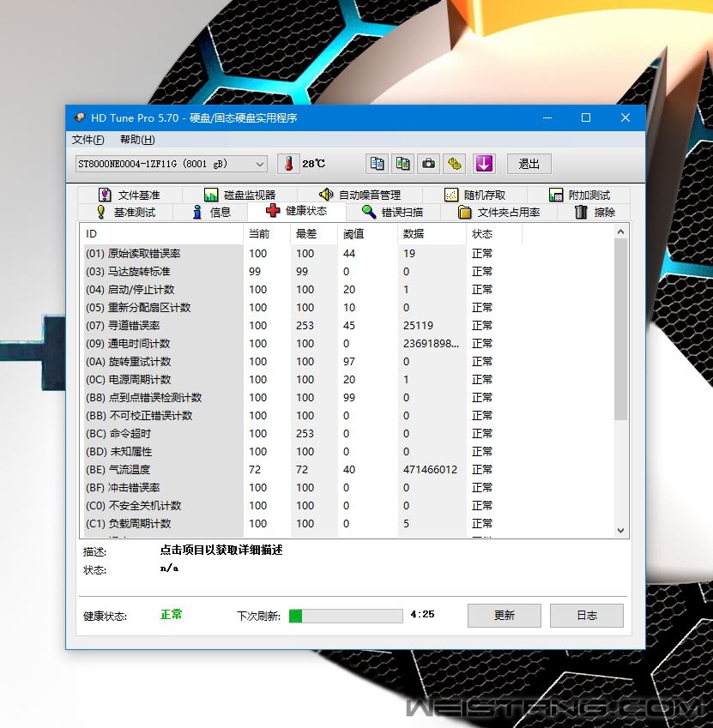
Task: Click the 最差 column header
Action: coord(314,233)
